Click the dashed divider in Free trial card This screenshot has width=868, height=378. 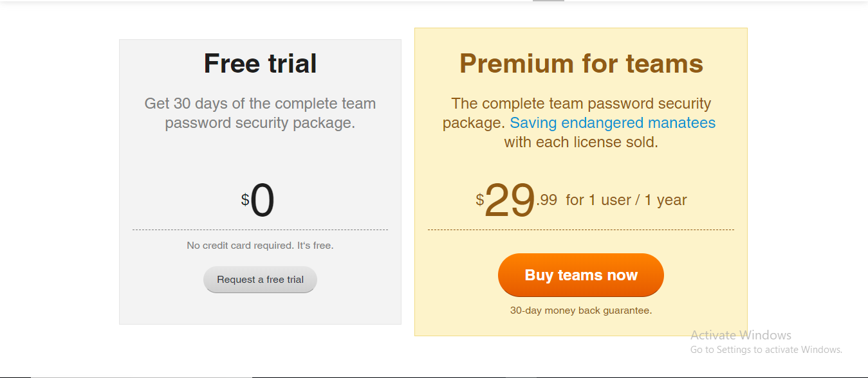[260, 230]
